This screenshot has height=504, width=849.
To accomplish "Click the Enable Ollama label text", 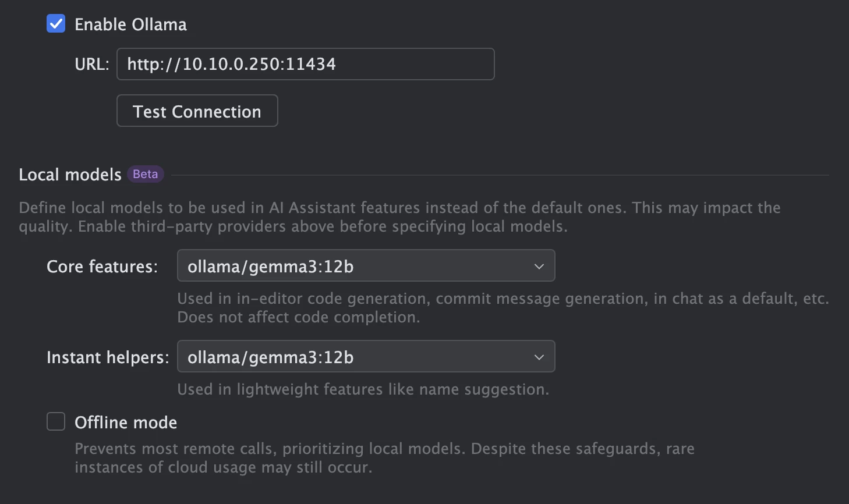I will pos(131,24).
